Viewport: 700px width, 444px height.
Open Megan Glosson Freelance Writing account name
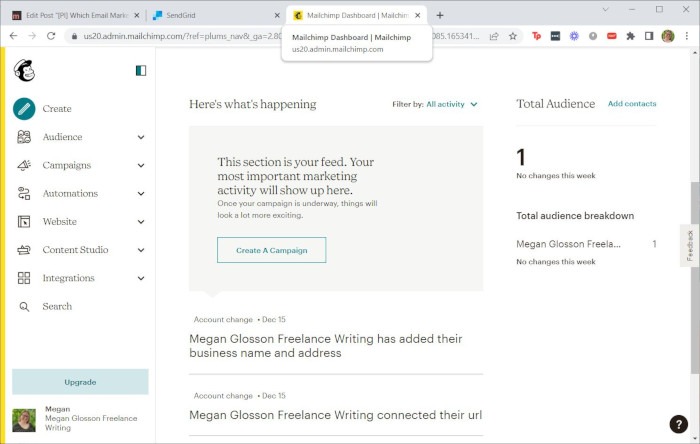[x=91, y=423]
